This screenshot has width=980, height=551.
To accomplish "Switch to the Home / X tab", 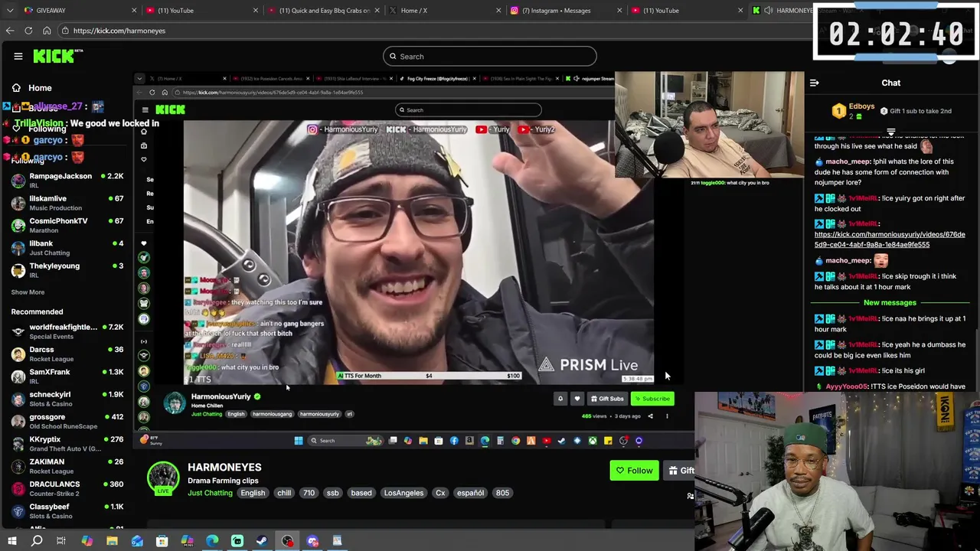I will coord(446,10).
